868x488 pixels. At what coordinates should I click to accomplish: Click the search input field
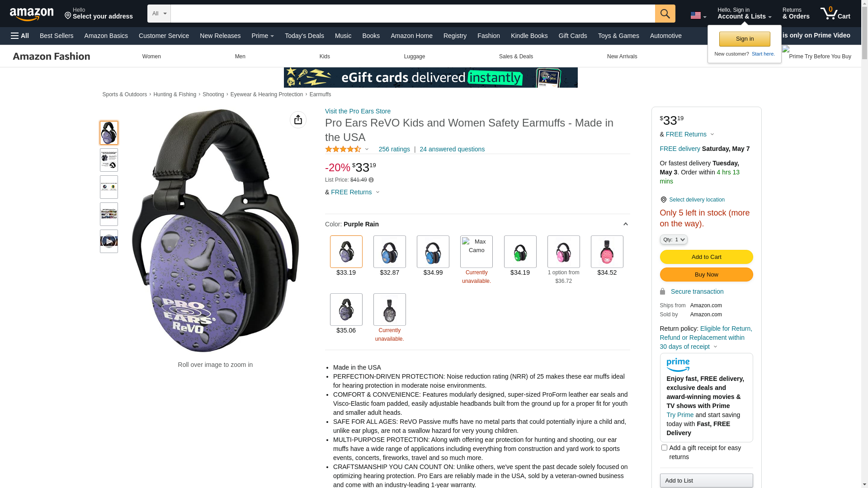coord(413,14)
